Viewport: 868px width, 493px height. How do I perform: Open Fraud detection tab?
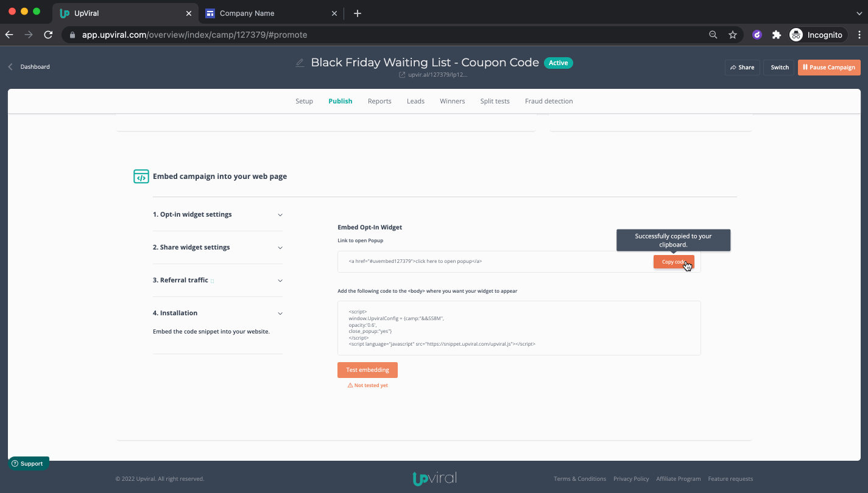549,101
